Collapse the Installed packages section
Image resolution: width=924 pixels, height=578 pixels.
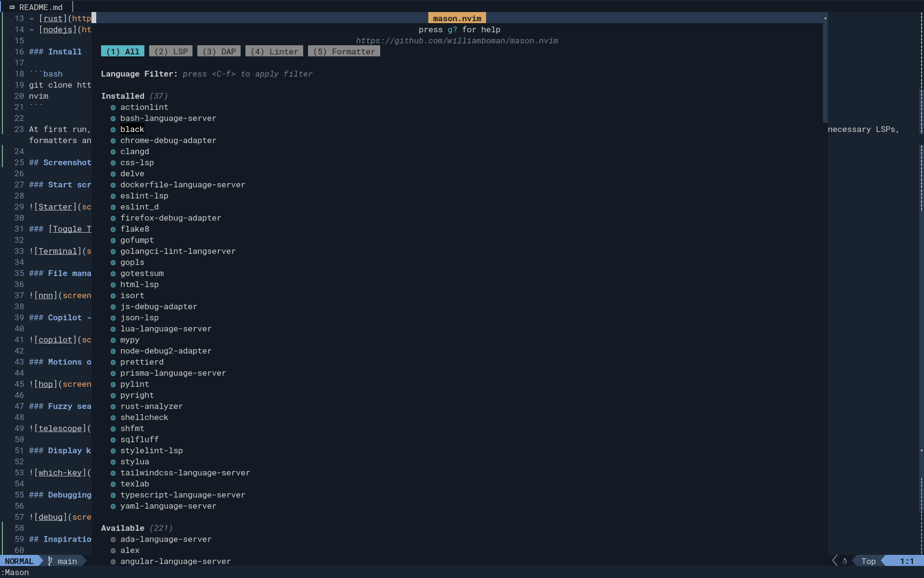coord(123,96)
